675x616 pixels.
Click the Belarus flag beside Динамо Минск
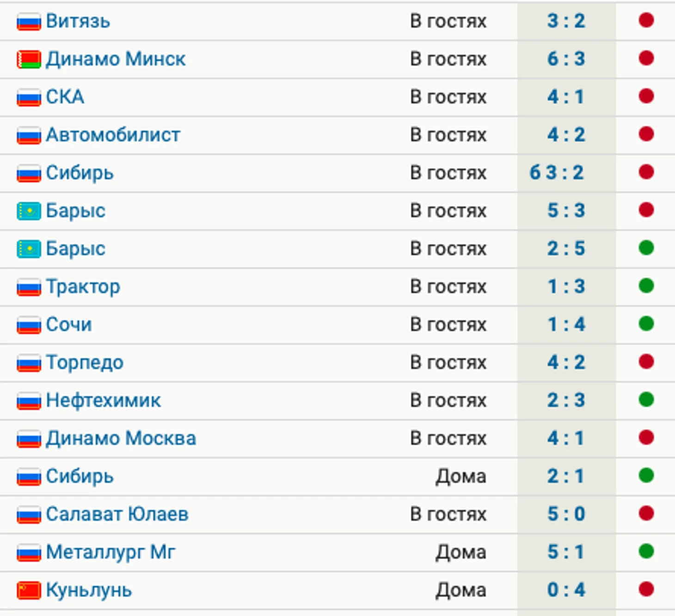pos(29,60)
